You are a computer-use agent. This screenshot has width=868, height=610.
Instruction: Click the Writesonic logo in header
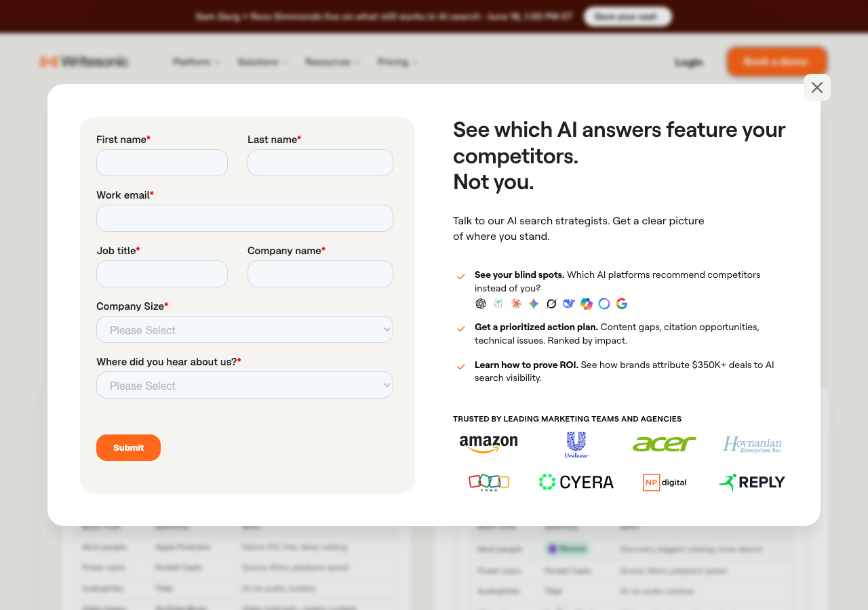[83, 62]
